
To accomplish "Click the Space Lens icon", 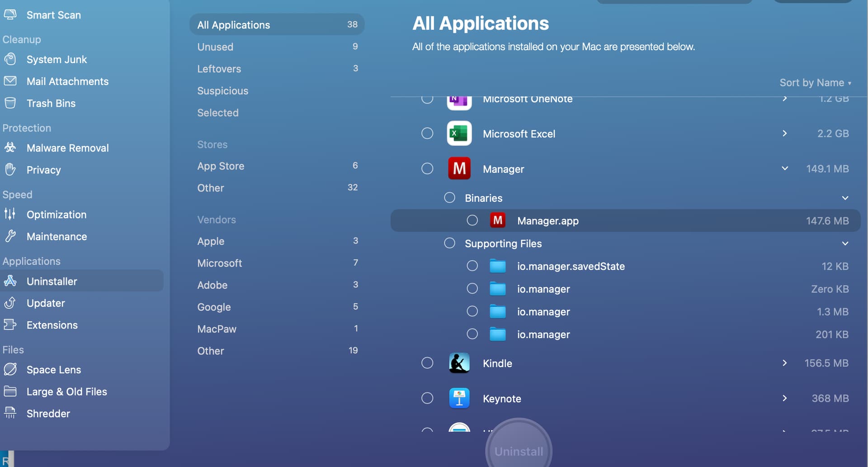I will pyautogui.click(x=10, y=369).
